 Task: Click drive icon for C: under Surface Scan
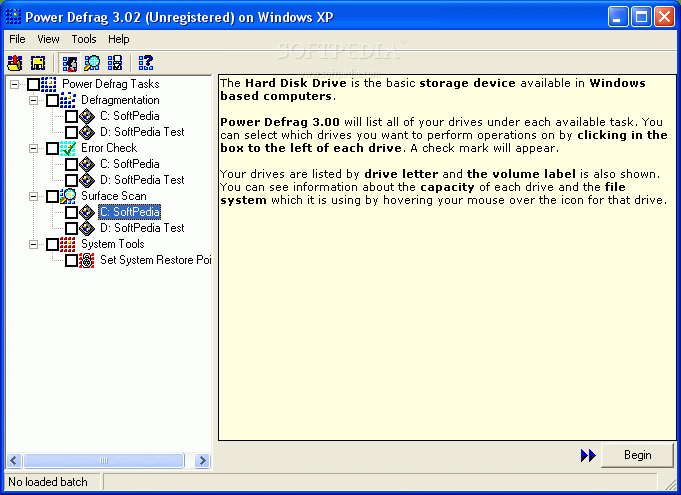click(87, 212)
